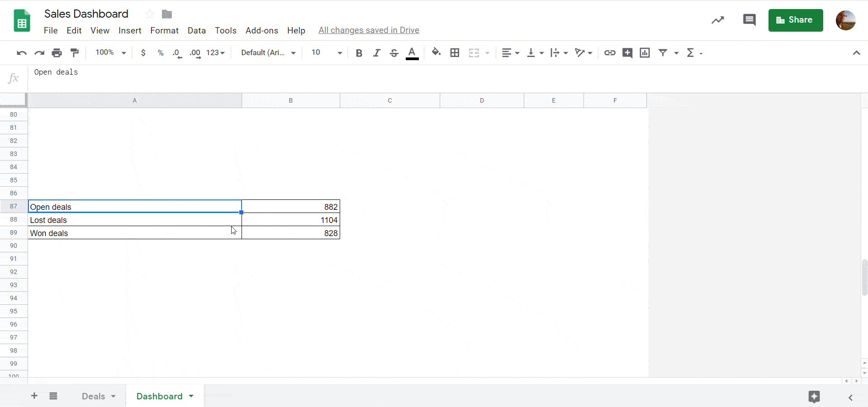
Task: Select column A header
Action: pos(135,100)
